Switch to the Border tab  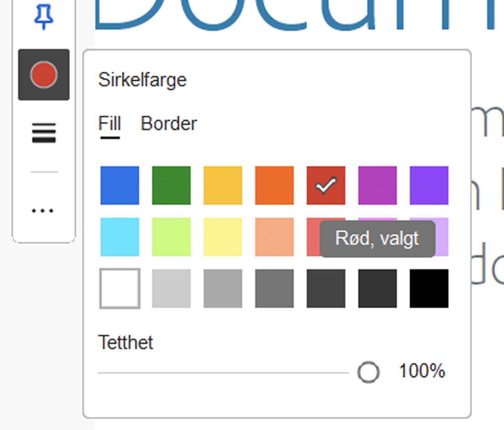[169, 124]
